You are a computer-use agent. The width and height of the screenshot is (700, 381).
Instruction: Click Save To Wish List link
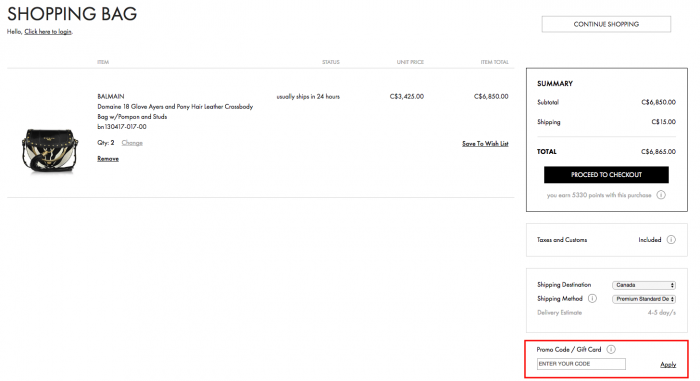tap(485, 143)
